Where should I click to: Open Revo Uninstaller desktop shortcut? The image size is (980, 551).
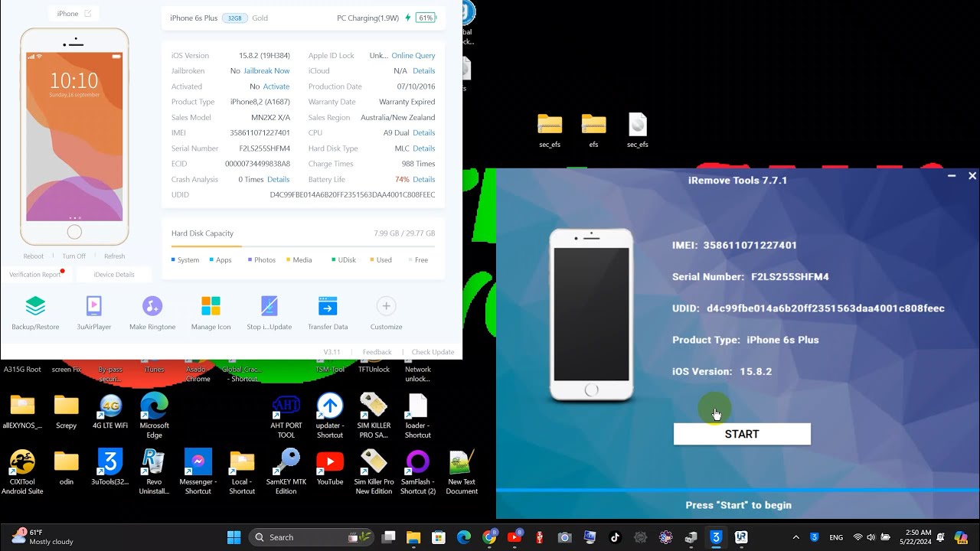154,472
